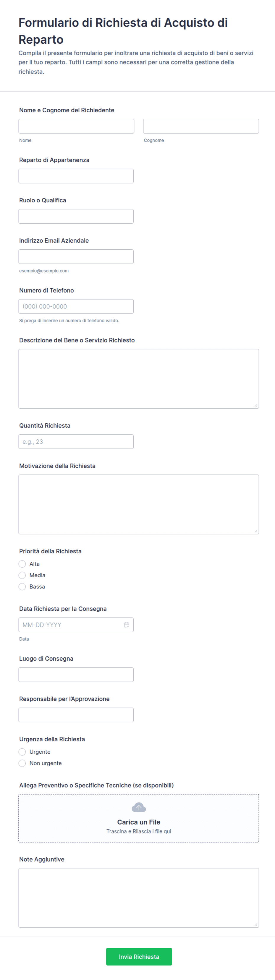Click the Motivazione della Richiesta text area
The width and height of the screenshot is (275, 980).
[139, 504]
